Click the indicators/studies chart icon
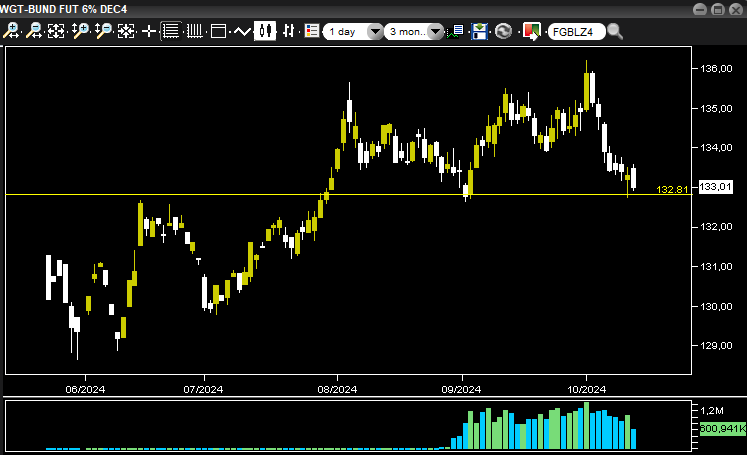The image size is (747, 456). (456, 32)
